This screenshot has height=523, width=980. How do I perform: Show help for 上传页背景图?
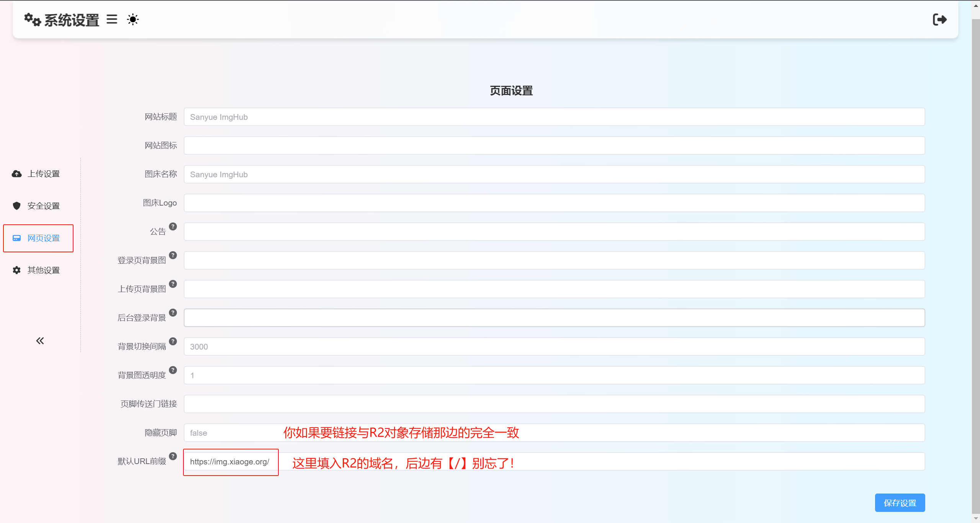point(173,284)
